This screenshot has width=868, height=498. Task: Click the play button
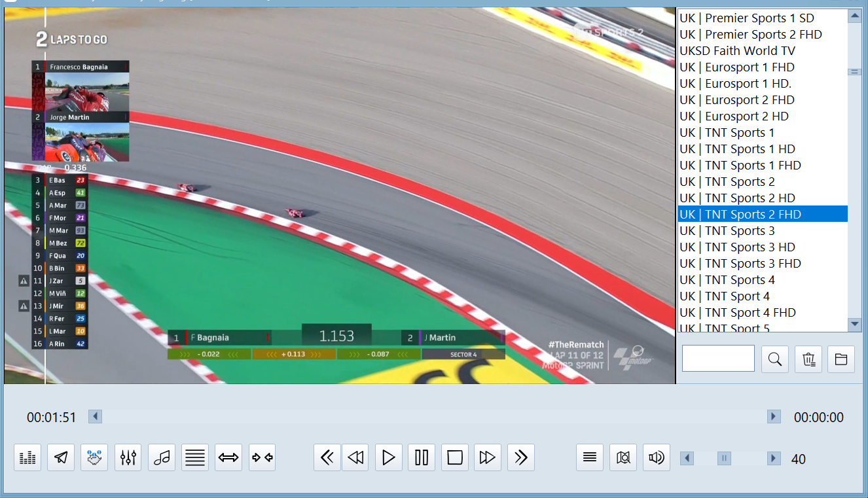tap(389, 457)
